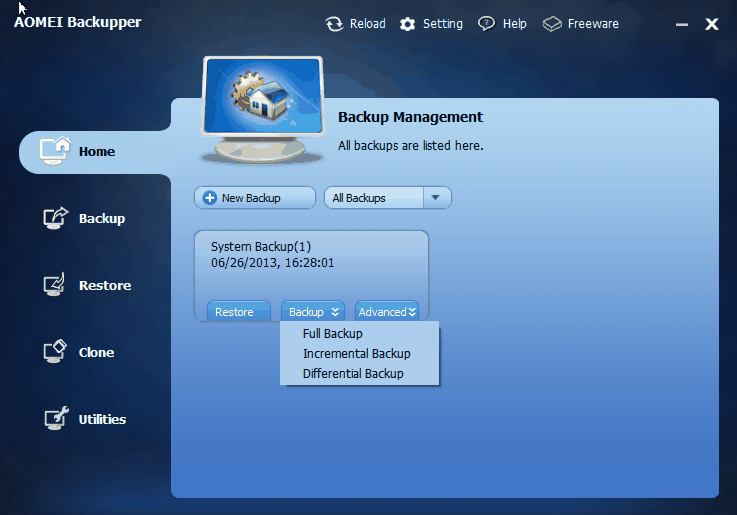Click the Reload text label
This screenshot has height=515, width=737.
point(368,23)
